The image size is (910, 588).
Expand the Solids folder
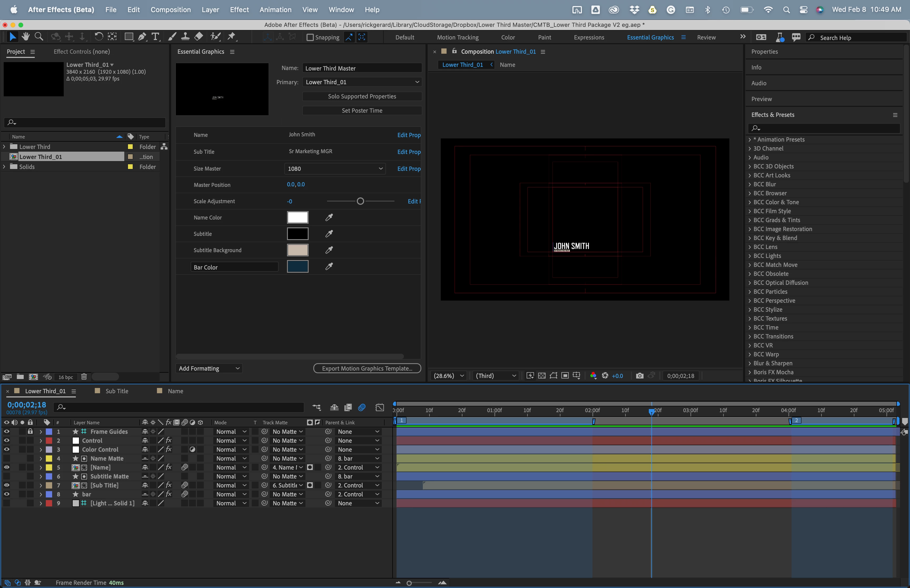tap(4, 167)
